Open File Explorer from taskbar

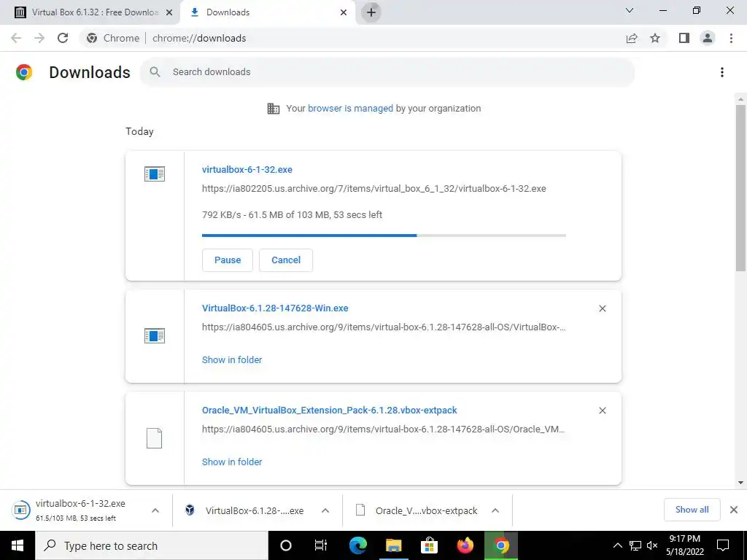click(393, 545)
